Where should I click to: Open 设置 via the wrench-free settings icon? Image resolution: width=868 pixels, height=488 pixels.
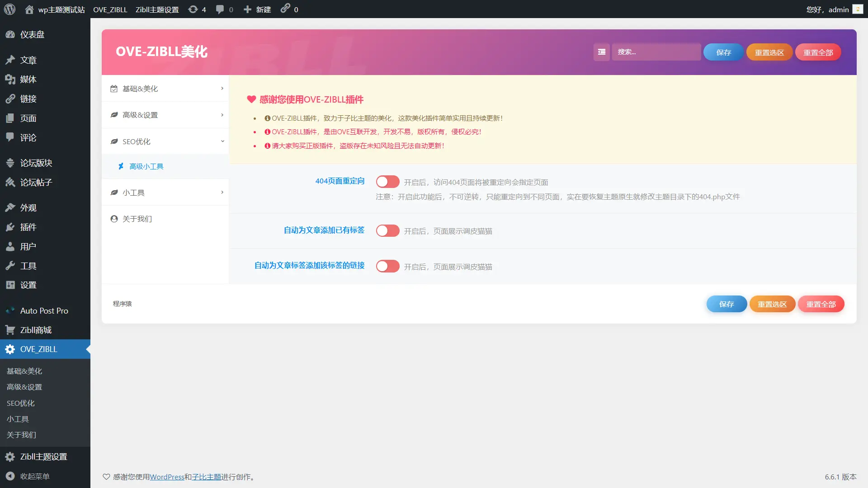coord(11,285)
